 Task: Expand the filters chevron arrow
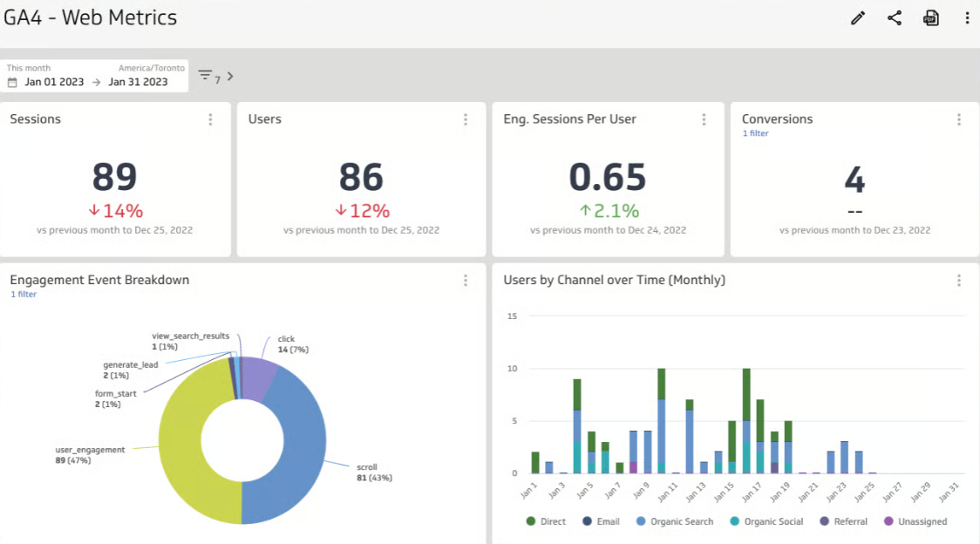230,76
